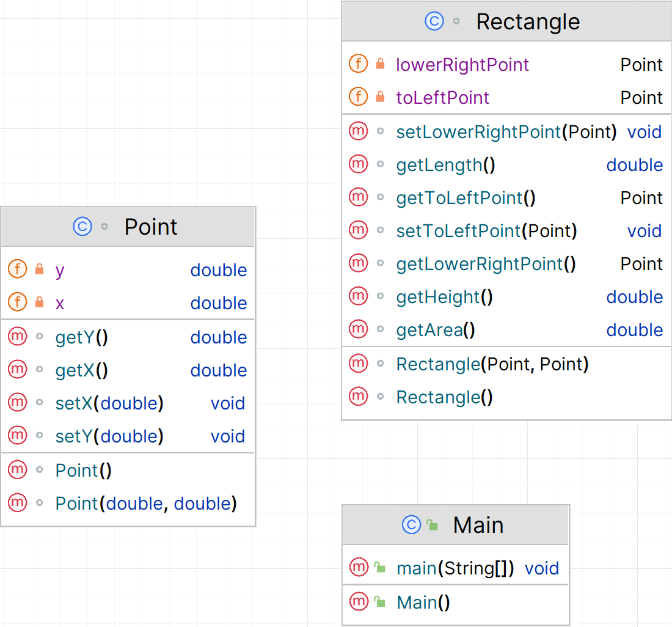The height and width of the screenshot is (627, 672).
Task: Select the Main() constructor row
Action: click(423, 603)
